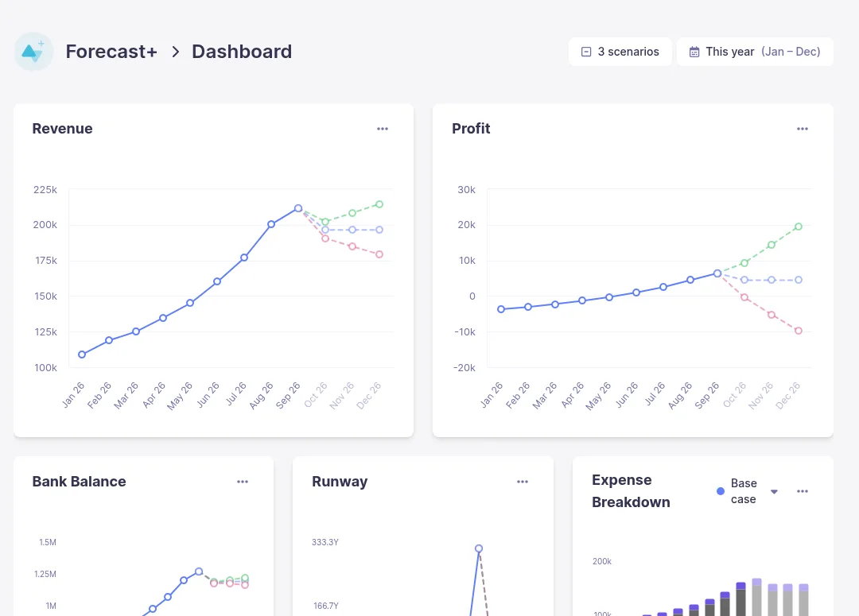Viewport: 859px width, 616px height.
Task: Click the Bank Balance card title
Action: [x=79, y=482]
